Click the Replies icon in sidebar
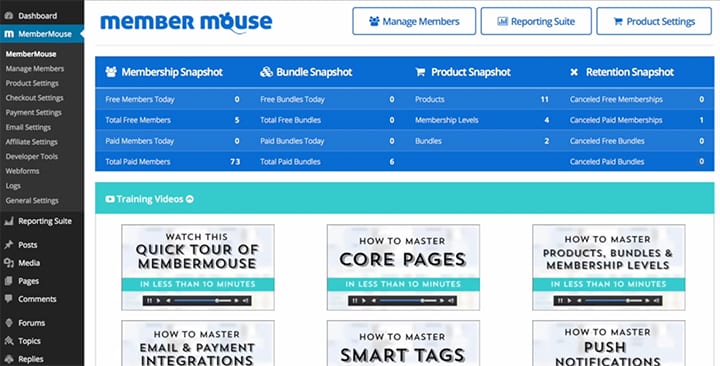The width and height of the screenshot is (720, 366). (9, 359)
